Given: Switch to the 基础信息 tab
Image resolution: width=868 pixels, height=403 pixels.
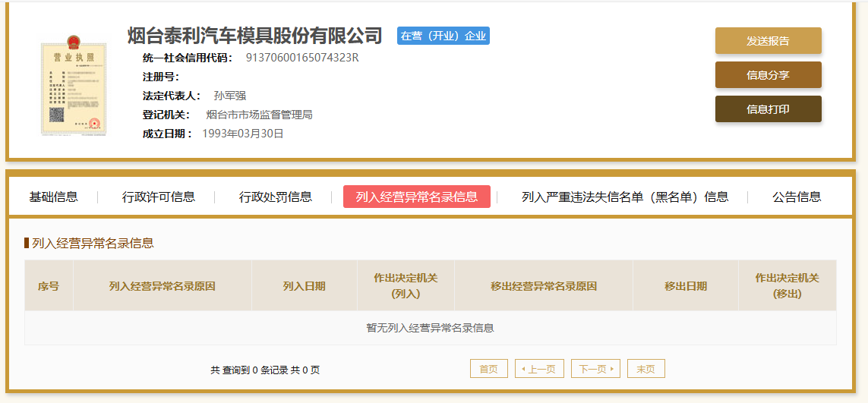Looking at the screenshot, I should 54,197.
